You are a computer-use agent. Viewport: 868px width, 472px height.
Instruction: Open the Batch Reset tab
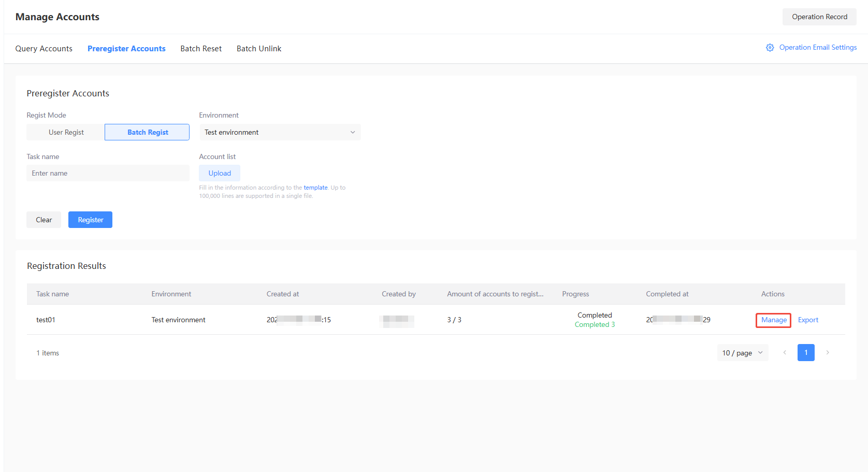pos(201,49)
